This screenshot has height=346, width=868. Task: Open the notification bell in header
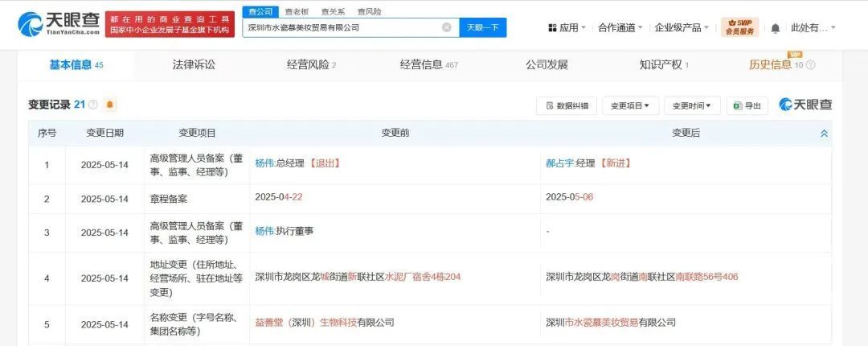click(x=775, y=27)
